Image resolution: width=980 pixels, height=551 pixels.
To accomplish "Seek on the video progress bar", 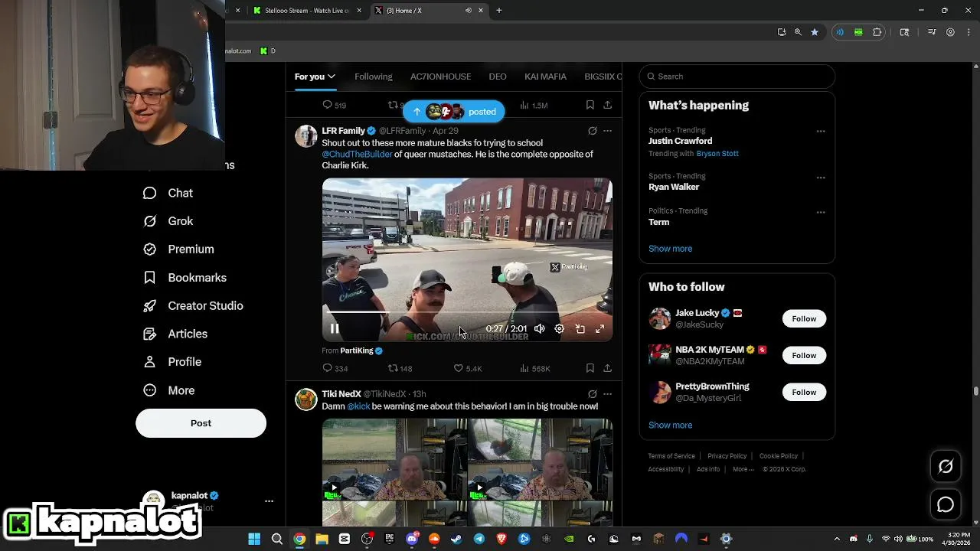I will click(467, 312).
